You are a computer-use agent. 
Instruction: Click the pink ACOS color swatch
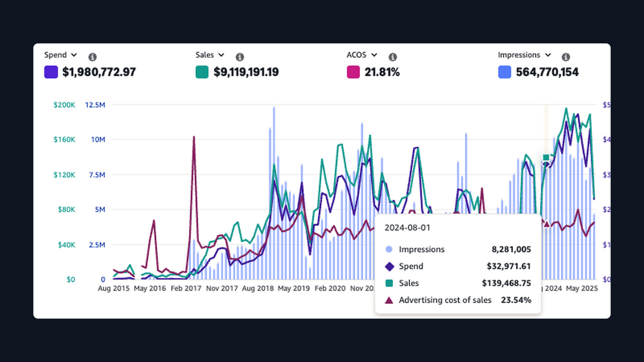click(353, 72)
